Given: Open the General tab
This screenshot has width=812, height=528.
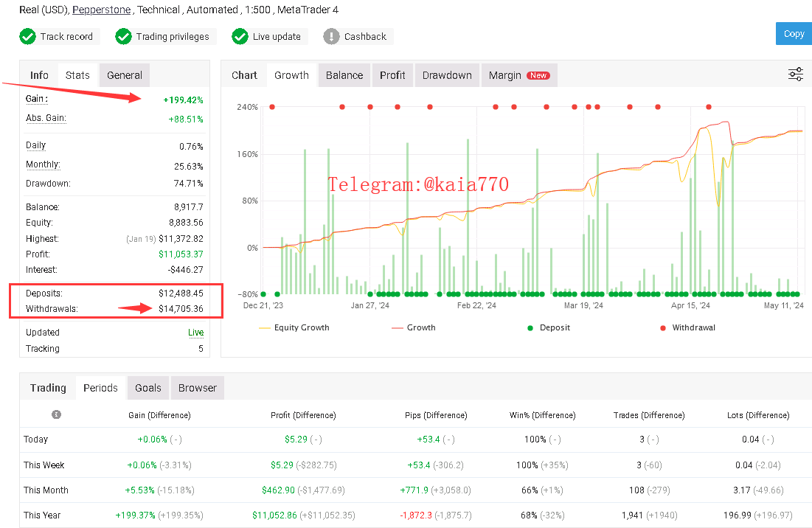Looking at the screenshot, I should tap(125, 75).
